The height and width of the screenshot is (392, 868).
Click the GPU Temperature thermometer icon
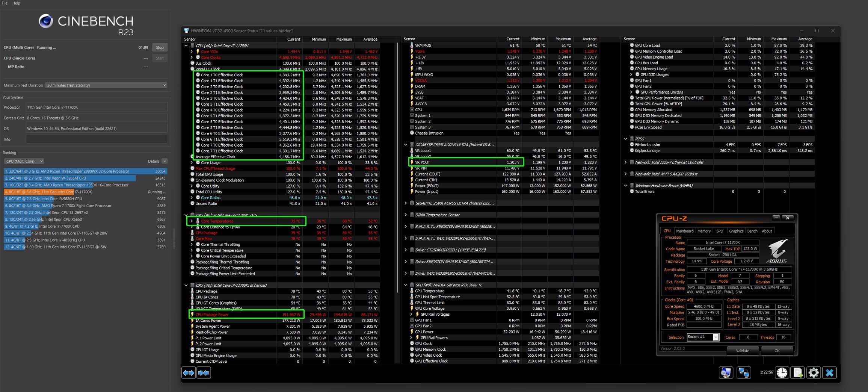pyautogui.click(x=412, y=291)
